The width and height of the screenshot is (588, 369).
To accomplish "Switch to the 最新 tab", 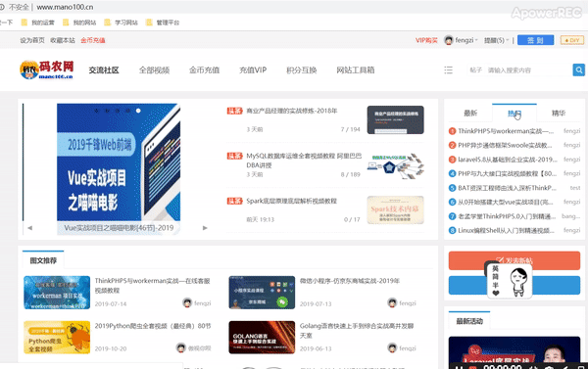I will (470, 114).
